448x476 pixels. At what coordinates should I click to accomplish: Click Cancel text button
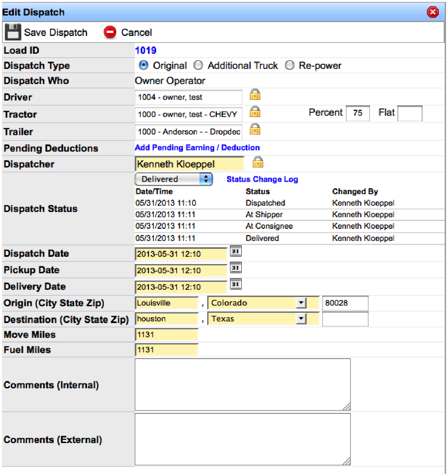click(x=137, y=32)
